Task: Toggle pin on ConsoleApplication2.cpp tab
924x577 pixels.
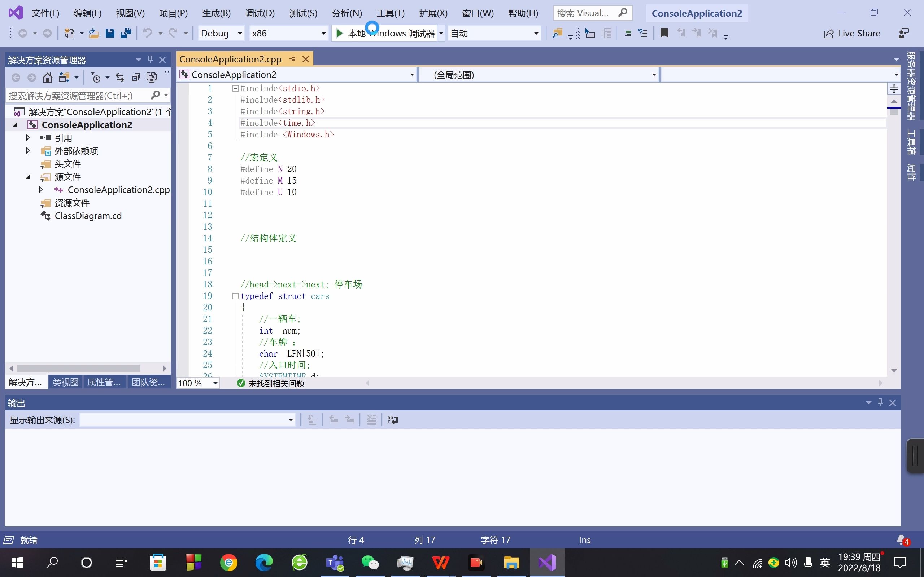Action: click(x=292, y=59)
